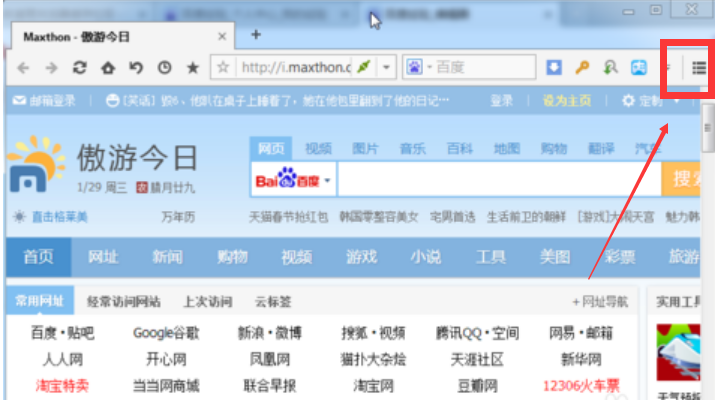The width and height of the screenshot is (715, 402).
Task: Close the Maxthon 傲游今日 tab
Action: pos(222,36)
